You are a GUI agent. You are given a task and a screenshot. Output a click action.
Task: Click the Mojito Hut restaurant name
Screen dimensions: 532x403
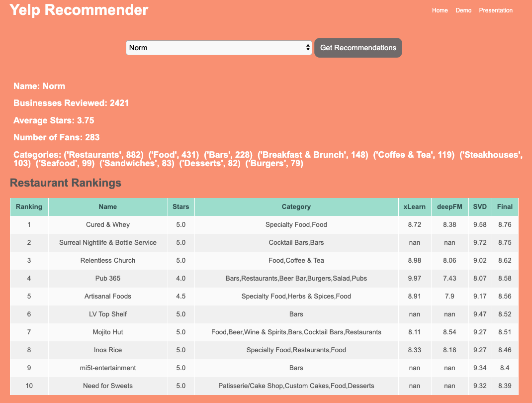108,332
